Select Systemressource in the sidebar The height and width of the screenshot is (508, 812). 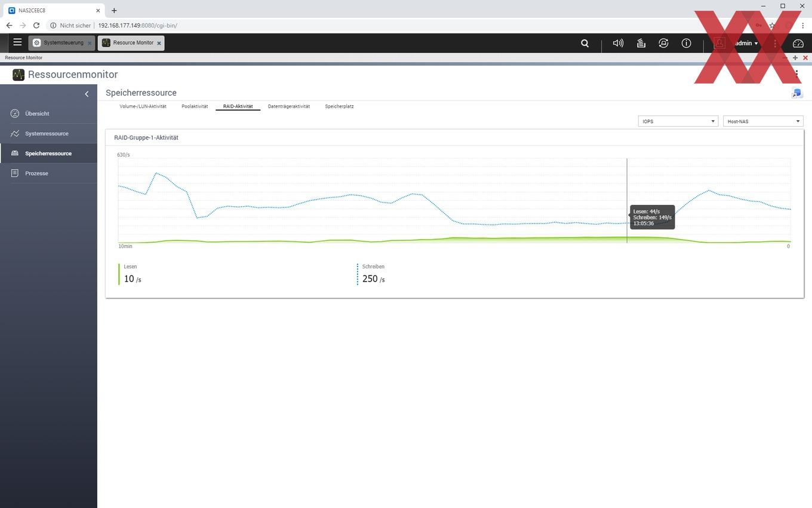coord(48,133)
